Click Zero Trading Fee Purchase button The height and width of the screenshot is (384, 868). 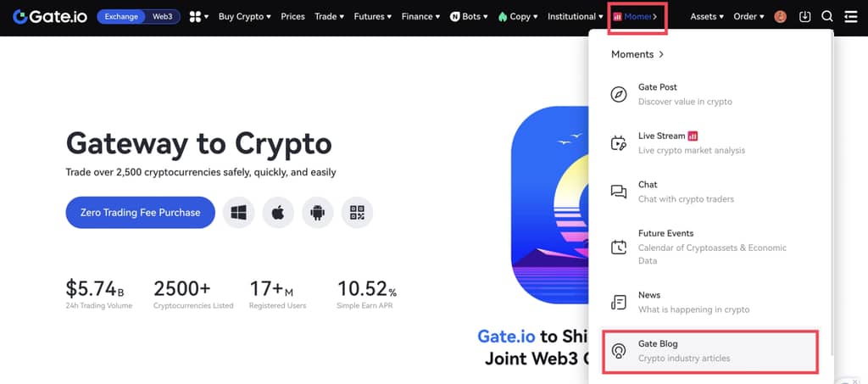pos(140,212)
